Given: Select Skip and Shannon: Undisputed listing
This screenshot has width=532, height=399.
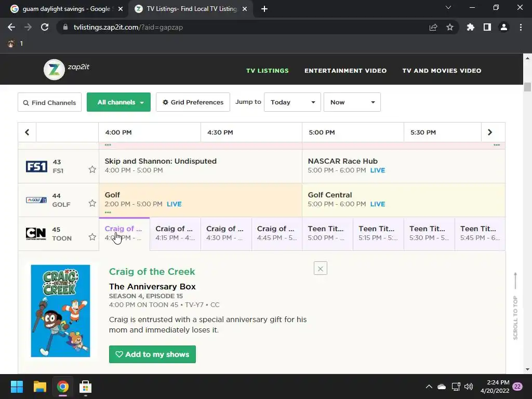Looking at the screenshot, I should point(201,166).
